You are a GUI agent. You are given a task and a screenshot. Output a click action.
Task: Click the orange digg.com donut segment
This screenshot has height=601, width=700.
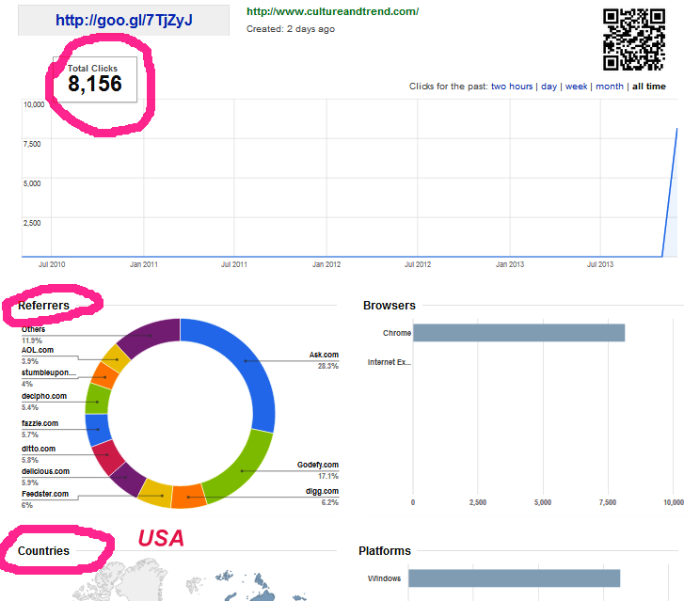(188, 495)
